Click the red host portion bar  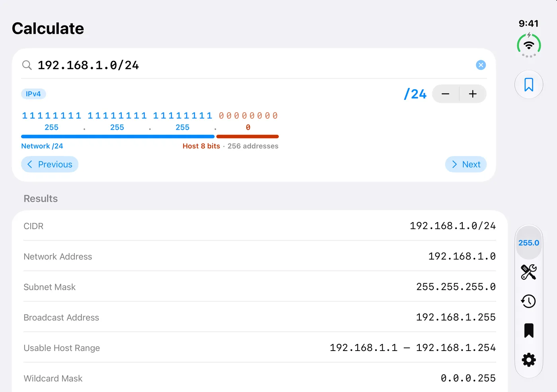pyautogui.click(x=247, y=137)
